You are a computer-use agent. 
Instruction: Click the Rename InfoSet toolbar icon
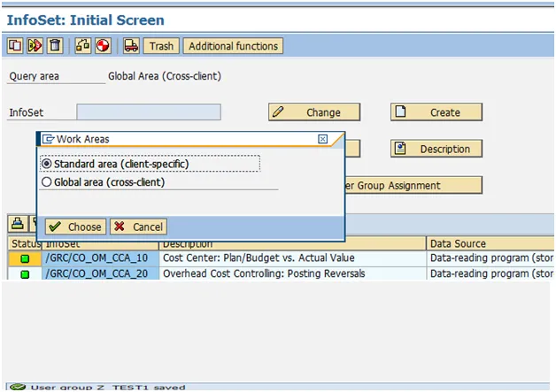[35, 46]
